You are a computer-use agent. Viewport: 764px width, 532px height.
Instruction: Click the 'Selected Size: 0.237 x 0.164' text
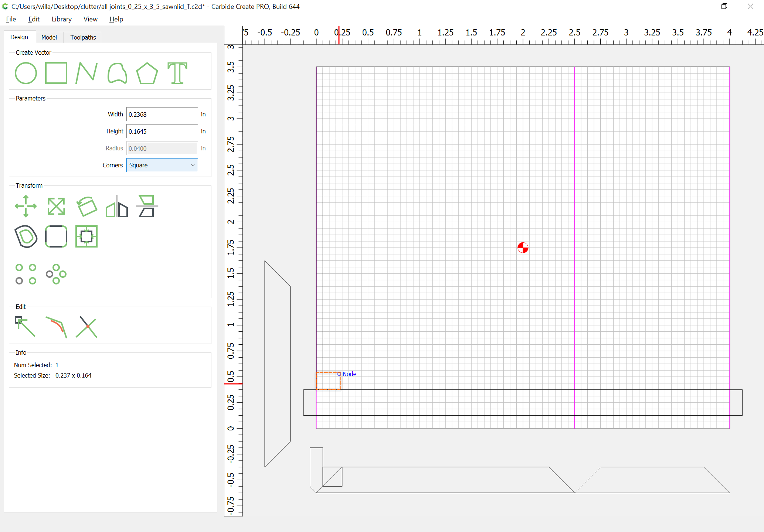(52, 375)
